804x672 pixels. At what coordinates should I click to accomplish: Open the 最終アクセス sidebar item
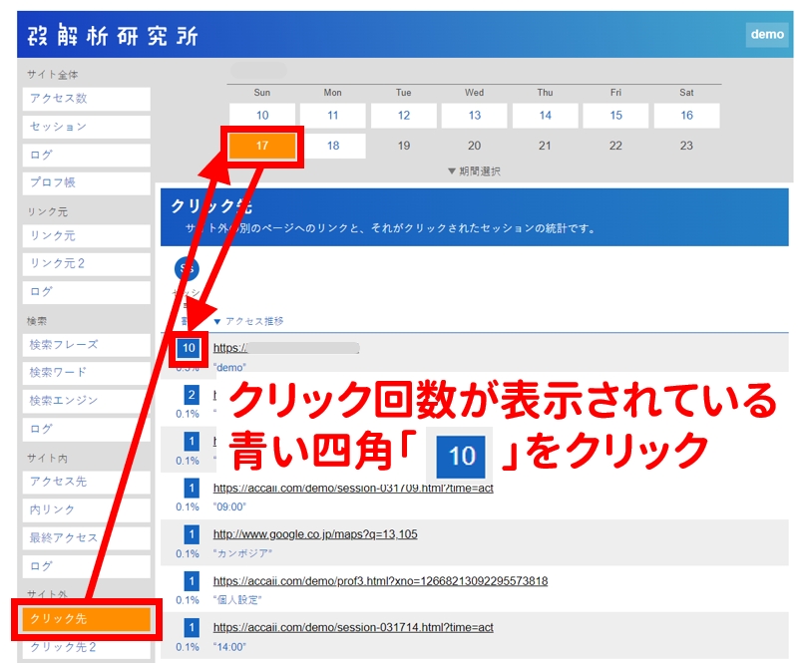[86, 537]
